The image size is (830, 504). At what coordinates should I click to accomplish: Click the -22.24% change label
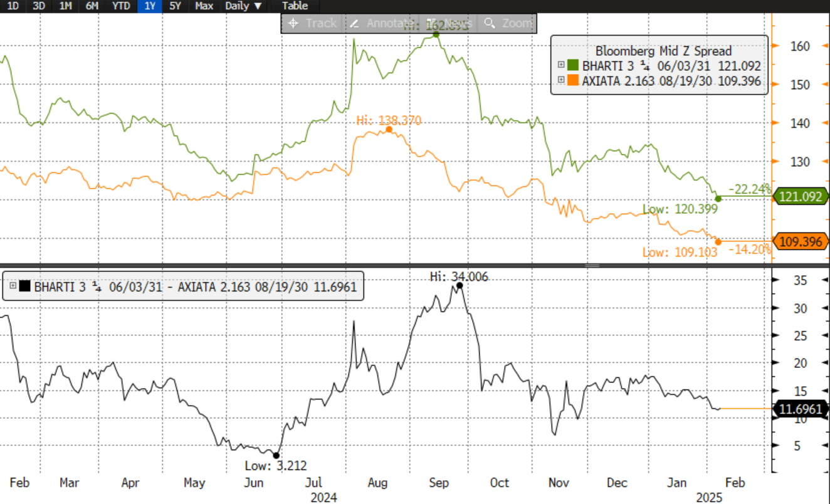click(x=750, y=189)
